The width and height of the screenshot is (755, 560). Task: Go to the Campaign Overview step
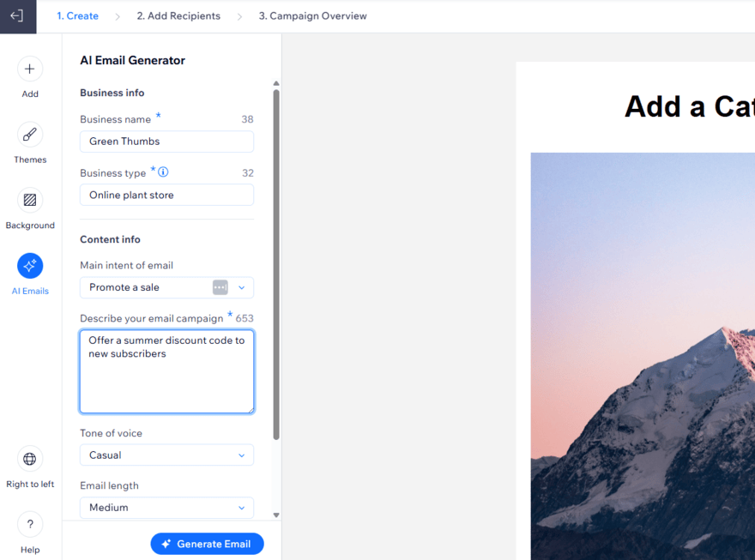click(x=312, y=15)
